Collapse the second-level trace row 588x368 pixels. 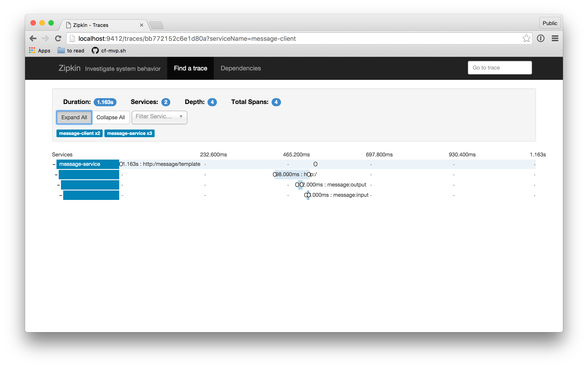coord(56,174)
